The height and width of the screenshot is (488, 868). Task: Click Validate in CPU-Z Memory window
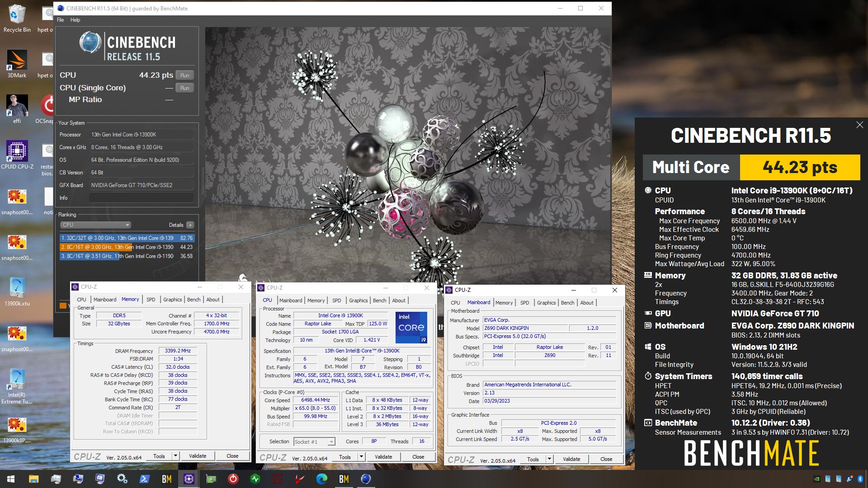[198, 456]
